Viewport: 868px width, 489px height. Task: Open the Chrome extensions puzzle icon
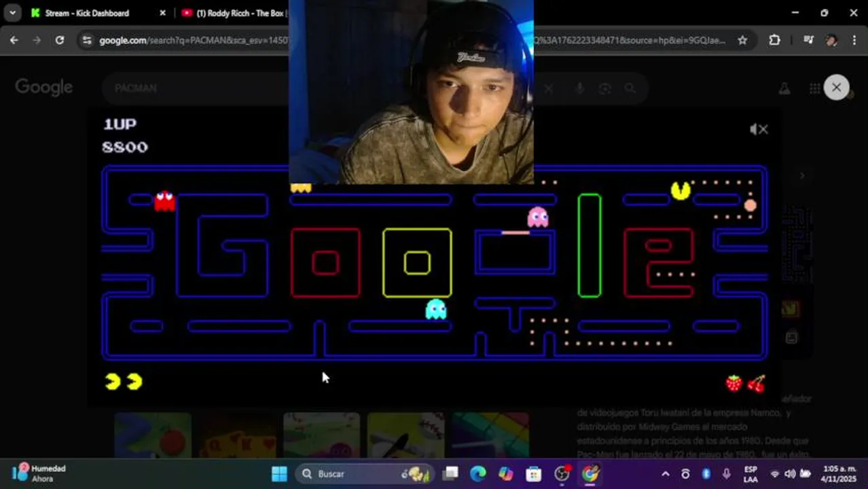click(774, 40)
